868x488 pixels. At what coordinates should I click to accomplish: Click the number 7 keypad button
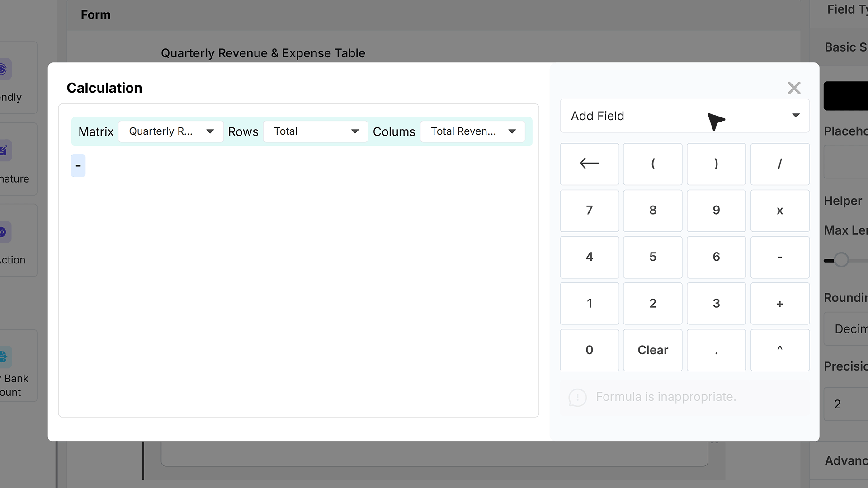589,211
